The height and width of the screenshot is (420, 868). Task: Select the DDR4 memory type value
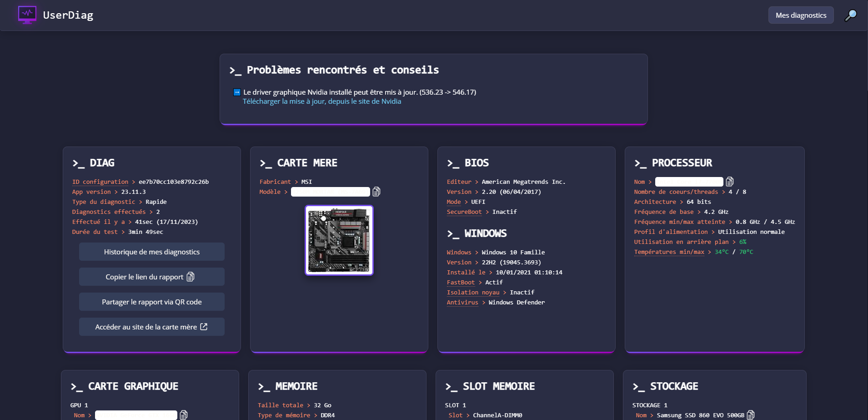click(x=328, y=415)
